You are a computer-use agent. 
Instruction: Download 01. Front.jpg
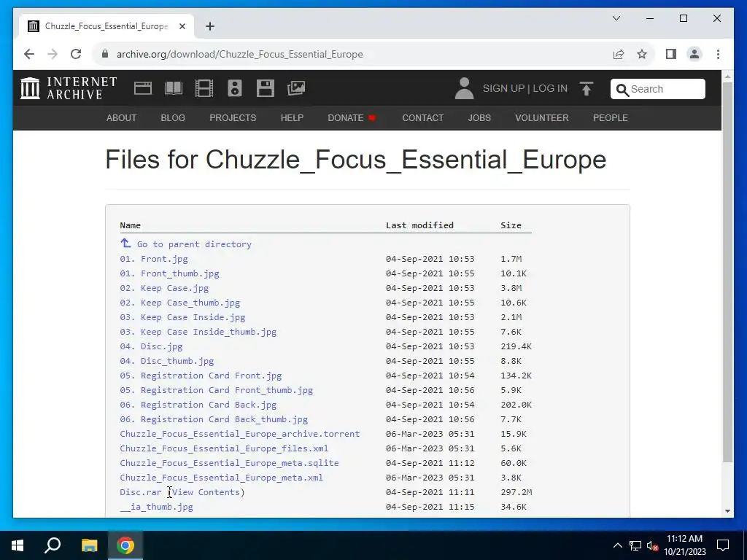(154, 259)
